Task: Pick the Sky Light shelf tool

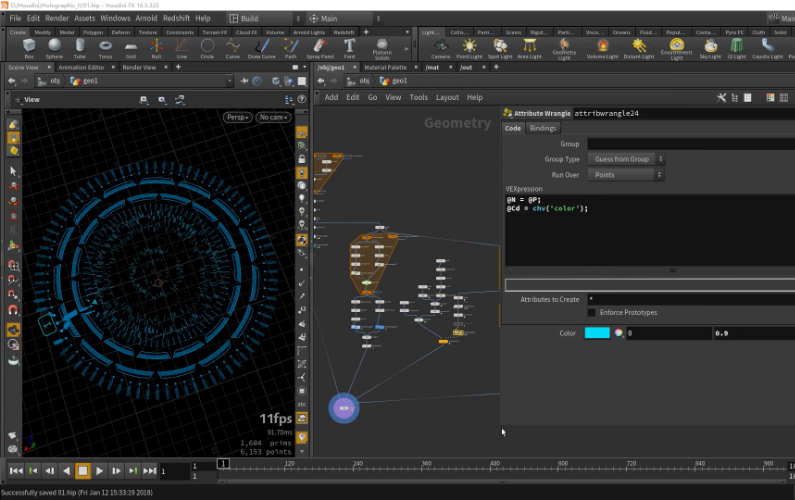Action: [x=710, y=46]
